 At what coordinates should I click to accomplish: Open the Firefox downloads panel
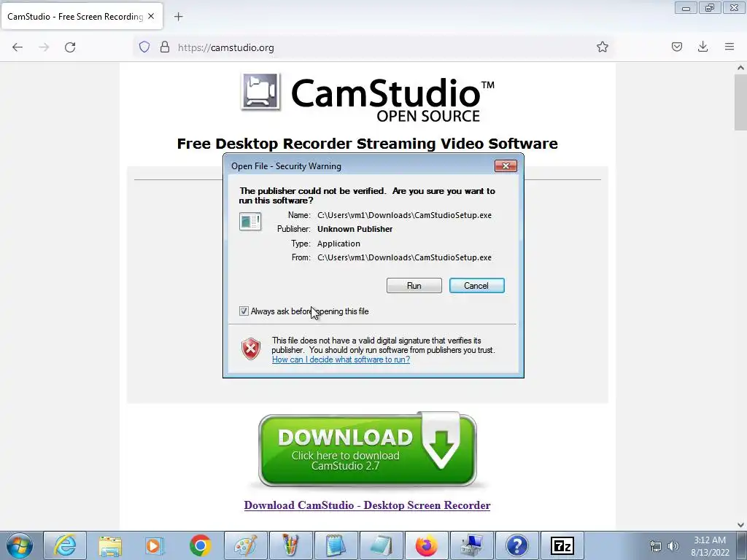coord(703,47)
